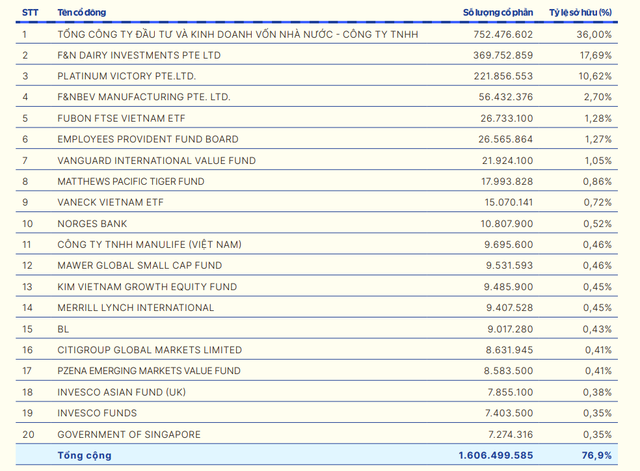Click the 'Số lượng cổ phần' column header
This screenshot has height=471, width=640.
[x=498, y=13]
